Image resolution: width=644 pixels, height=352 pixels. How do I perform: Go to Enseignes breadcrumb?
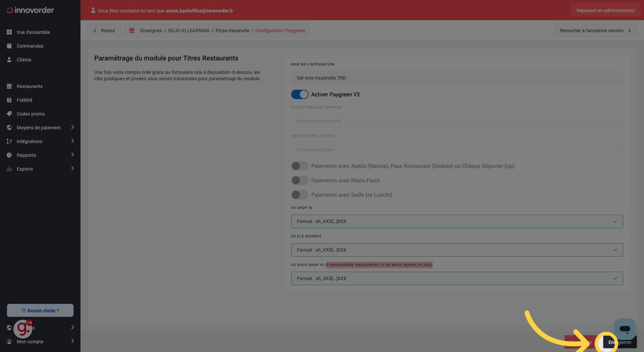[x=151, y=31]
